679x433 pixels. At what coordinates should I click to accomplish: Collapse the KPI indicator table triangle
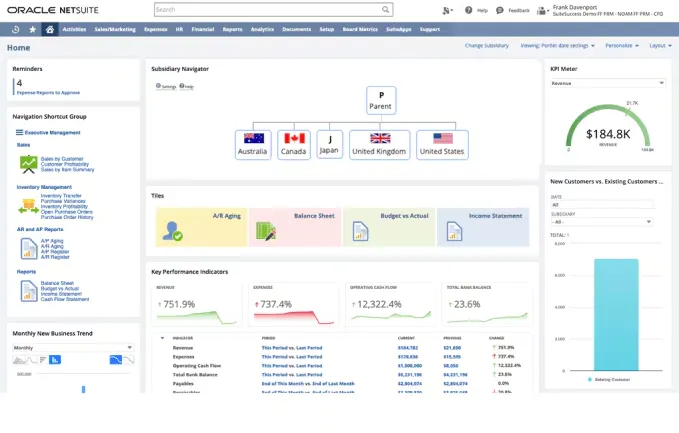163,338
